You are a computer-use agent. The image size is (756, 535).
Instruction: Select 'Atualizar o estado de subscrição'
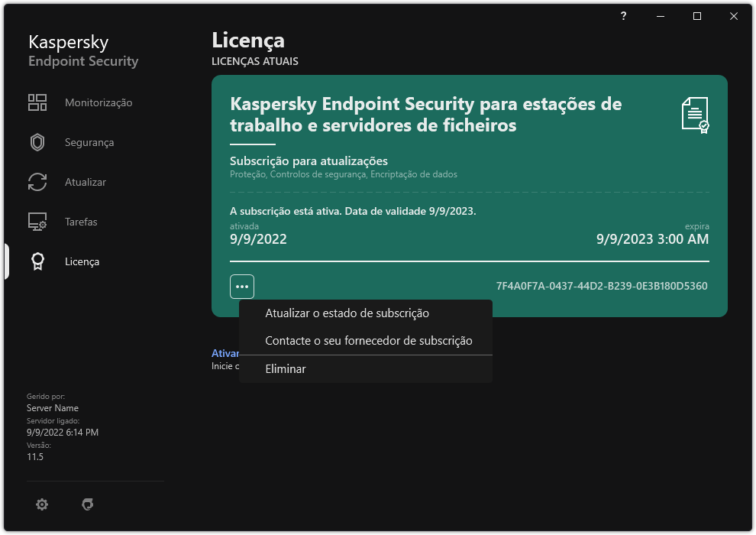coord(347,313)
